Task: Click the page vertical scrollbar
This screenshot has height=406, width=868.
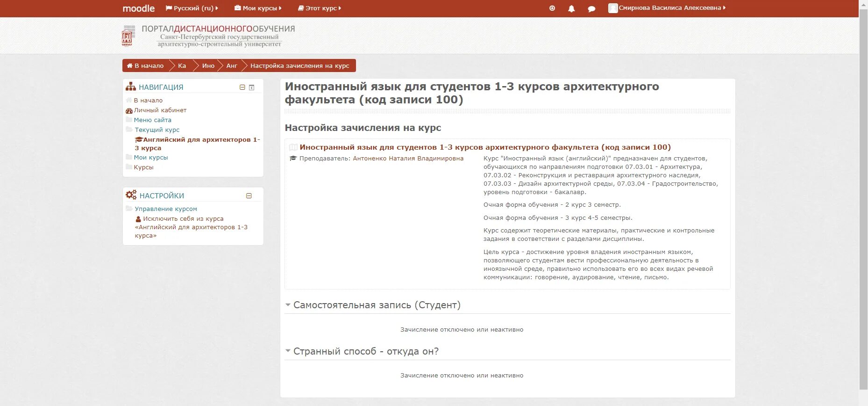Action: tap(863, 199)
